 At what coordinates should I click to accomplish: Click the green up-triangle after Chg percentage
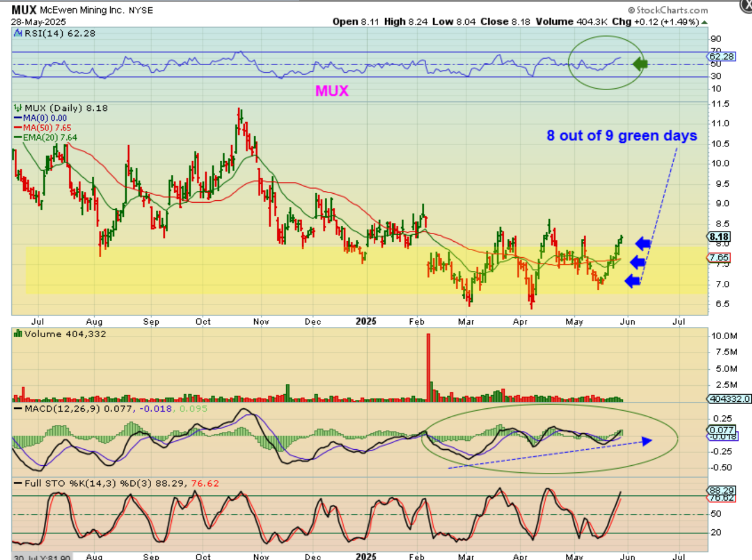coord(705,21)
